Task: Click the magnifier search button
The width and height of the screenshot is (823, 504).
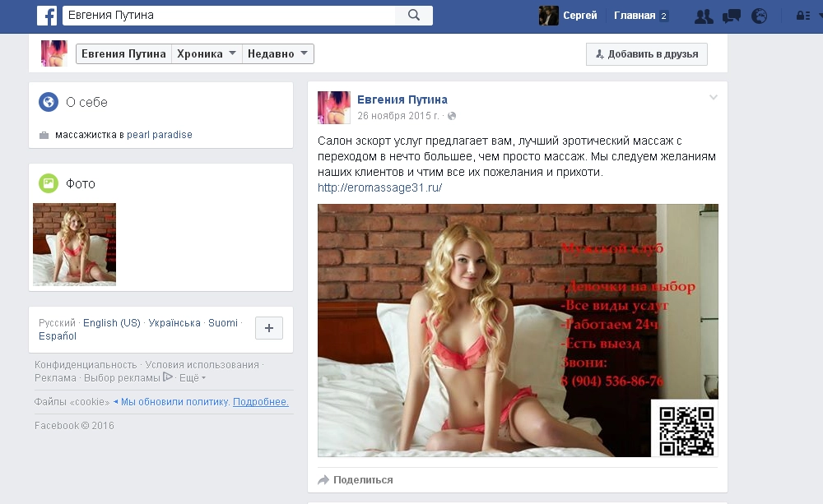Action: pyautogui.click(x=413, y=16)
